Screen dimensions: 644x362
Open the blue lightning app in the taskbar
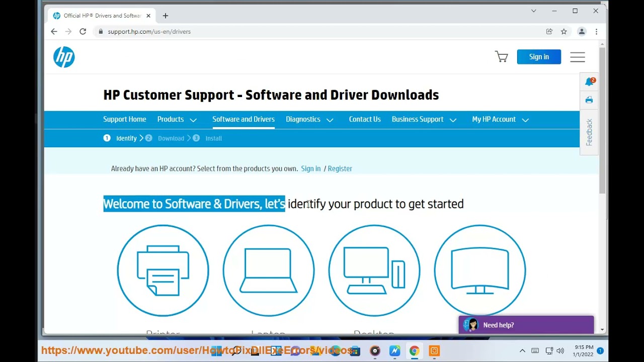point(394,351)
